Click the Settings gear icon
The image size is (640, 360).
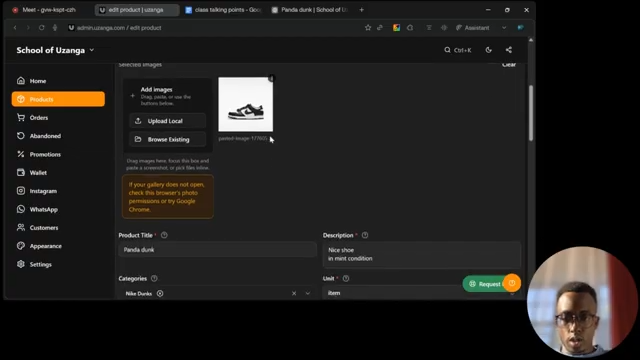point(21,264)
